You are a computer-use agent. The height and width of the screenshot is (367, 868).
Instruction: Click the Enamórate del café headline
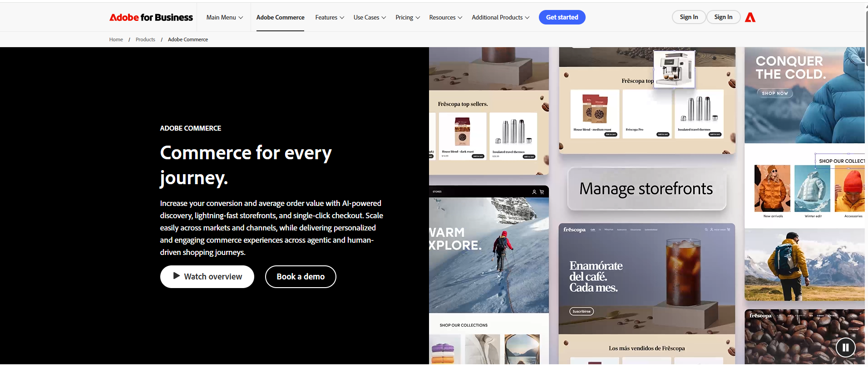(x=596, y=277)
